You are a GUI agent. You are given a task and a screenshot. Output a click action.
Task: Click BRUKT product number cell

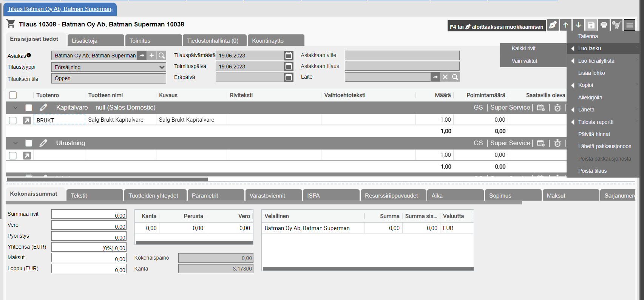(60, 120)
